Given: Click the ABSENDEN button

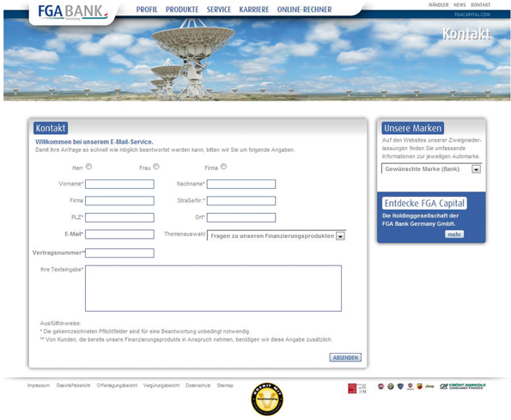Looking at the screenshot, I should (x=345, y=357).
